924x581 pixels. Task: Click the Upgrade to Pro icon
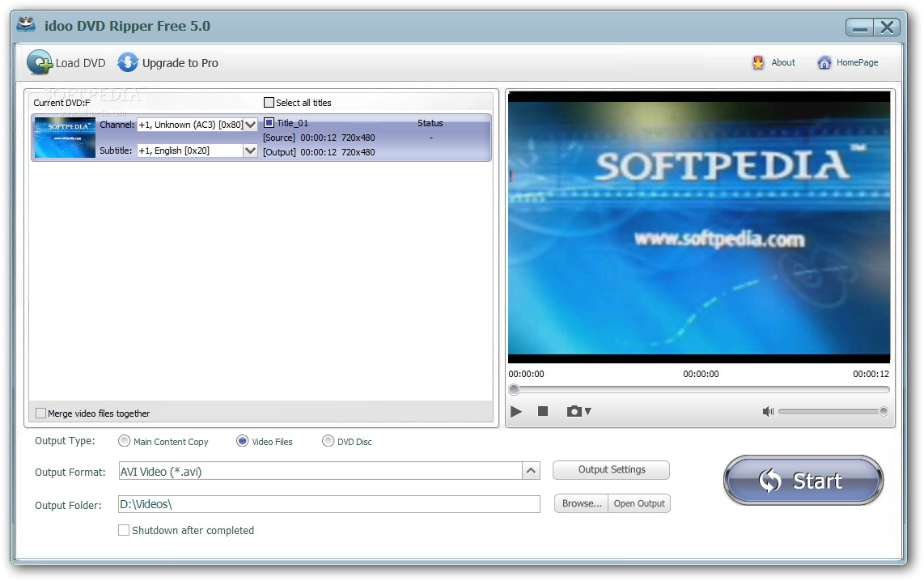point(128,63)
